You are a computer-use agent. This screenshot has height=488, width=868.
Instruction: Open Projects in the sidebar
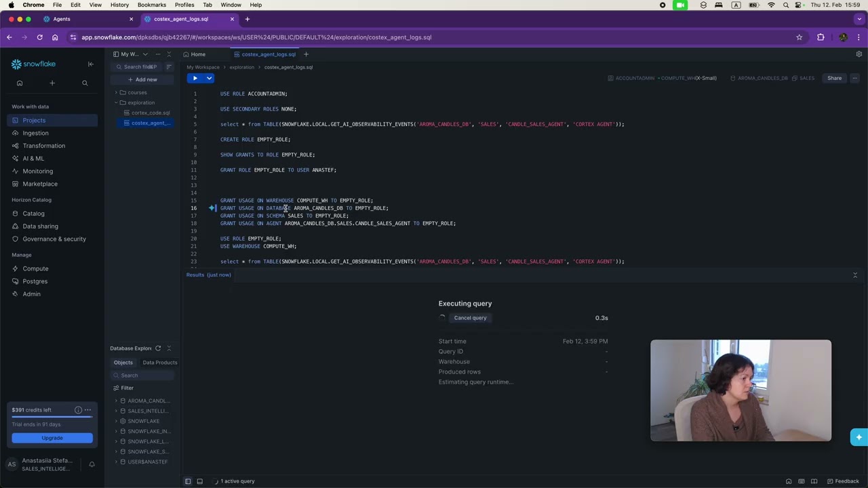click(52, 121)
